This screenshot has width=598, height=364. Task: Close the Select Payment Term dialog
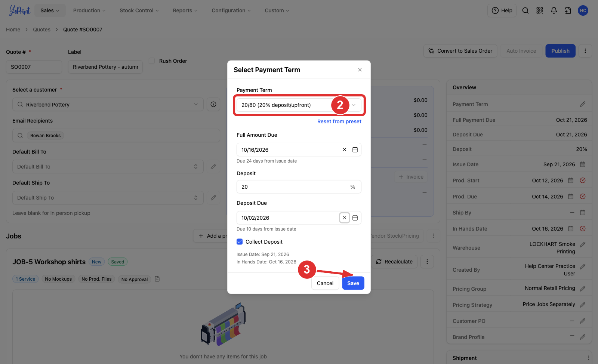360,70
